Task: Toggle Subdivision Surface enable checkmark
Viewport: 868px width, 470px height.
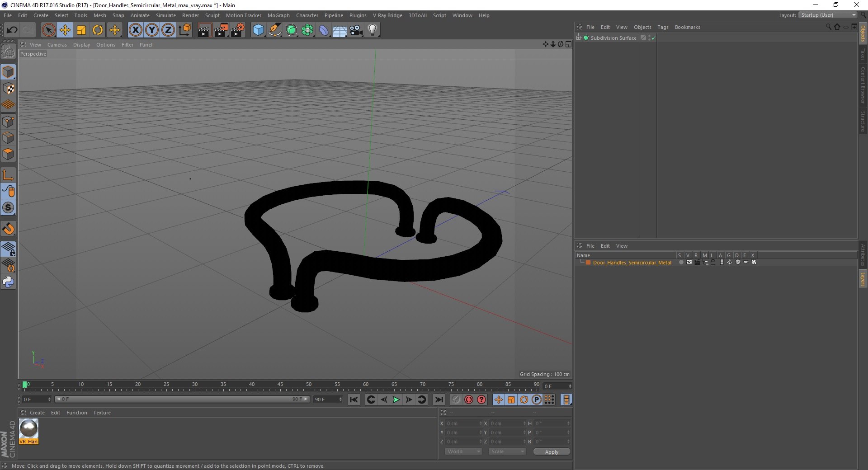Action: 653,38
